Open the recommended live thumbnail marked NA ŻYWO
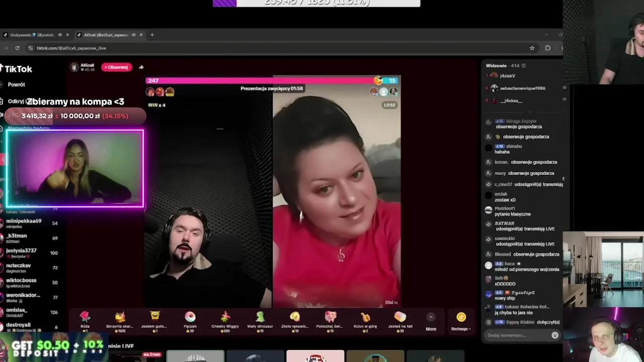Image resolution: width=644 pixels, height=362 pixels. [x=136, y=356]
